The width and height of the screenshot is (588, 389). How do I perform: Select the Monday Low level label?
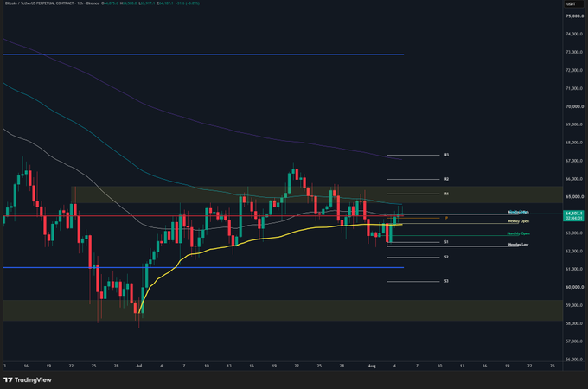click(x=518, y=245)
